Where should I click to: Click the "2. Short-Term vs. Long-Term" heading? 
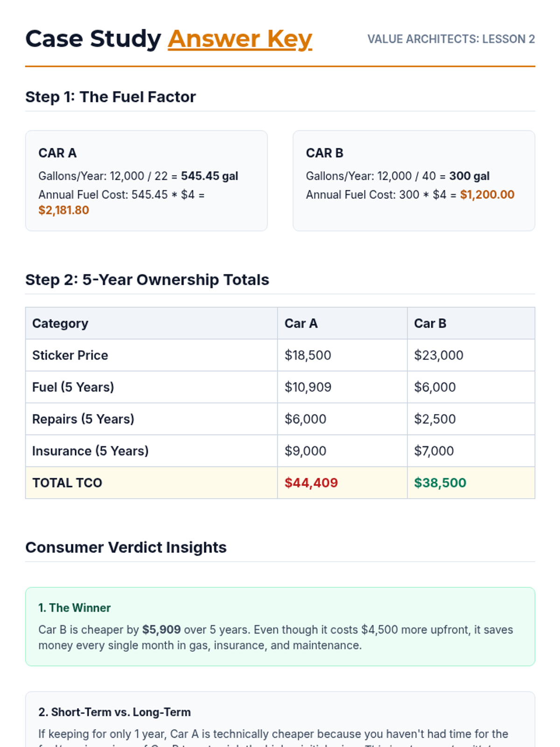(x=114, y=712)
